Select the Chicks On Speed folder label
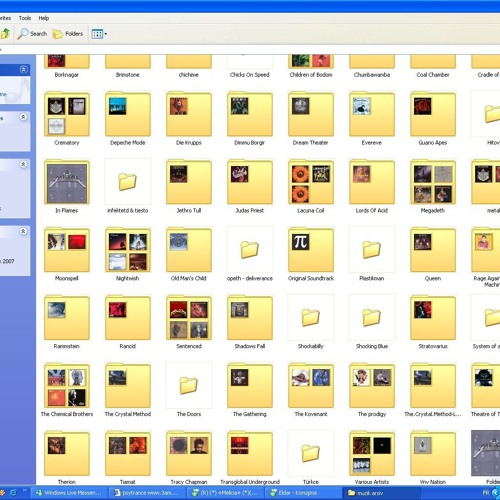 [250, 75]
